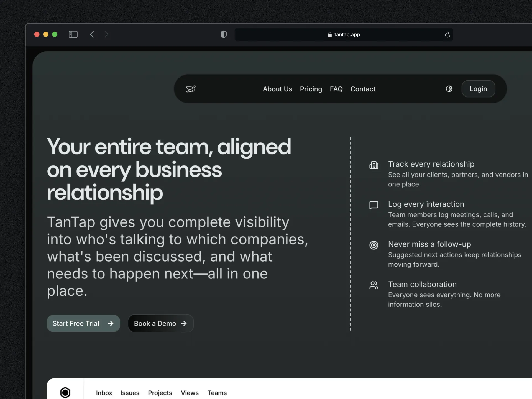
Task: Click the target icon beside 'Never miss a follow-up'
Action: click(x=374, y=245)
